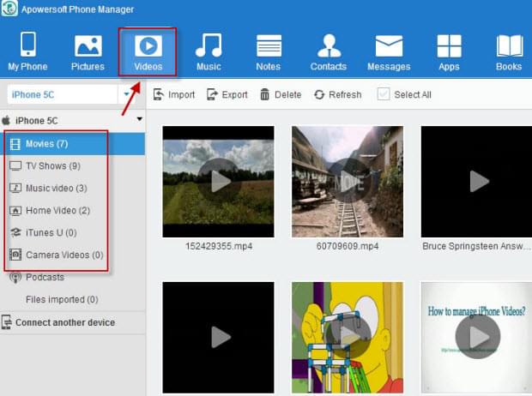Click the 60709609.mp4 file name
This screenshot has width=532, height=396.
pyautogui.click(x=348, y=246)
